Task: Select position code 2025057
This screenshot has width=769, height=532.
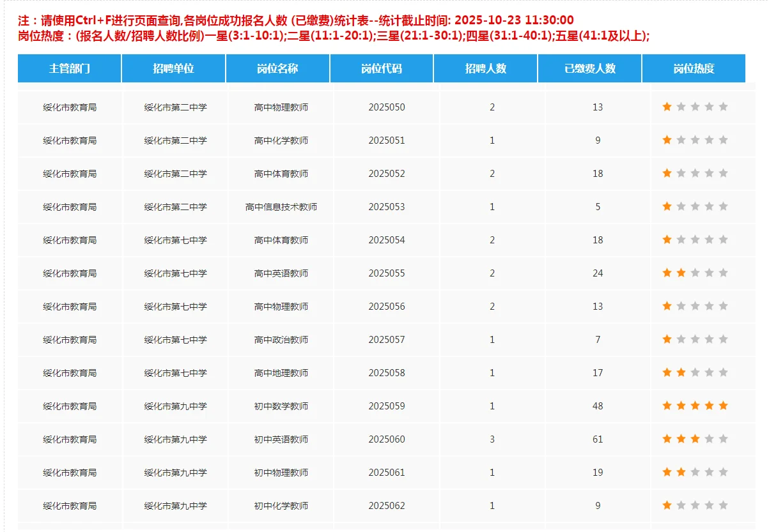Action: [387, 340]
